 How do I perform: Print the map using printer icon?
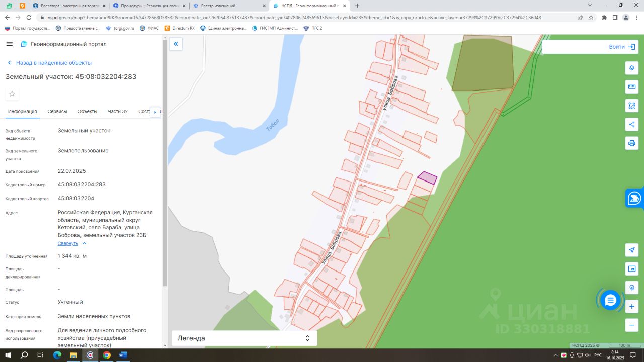pyautogui.click(x=632, y=143)
